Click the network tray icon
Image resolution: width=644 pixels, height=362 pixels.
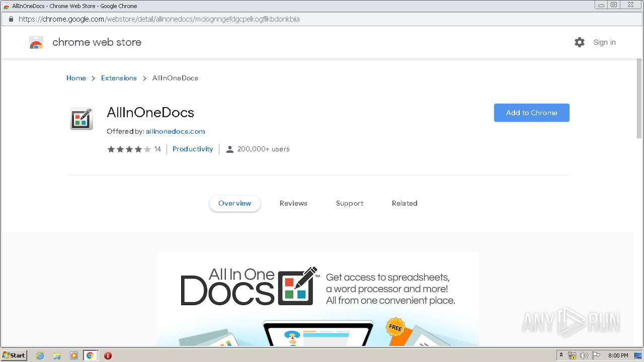[572, 355]
